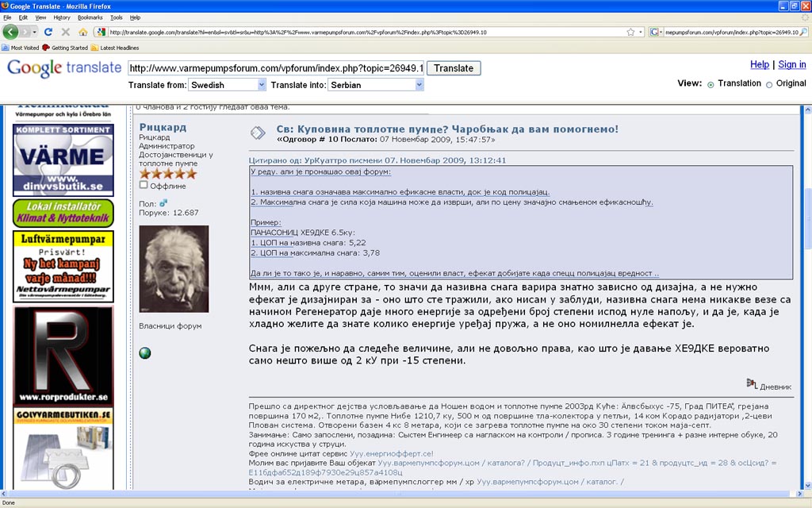812x508 pixels.
Task: Click the Google Translate URL input field
Action: 275,68
